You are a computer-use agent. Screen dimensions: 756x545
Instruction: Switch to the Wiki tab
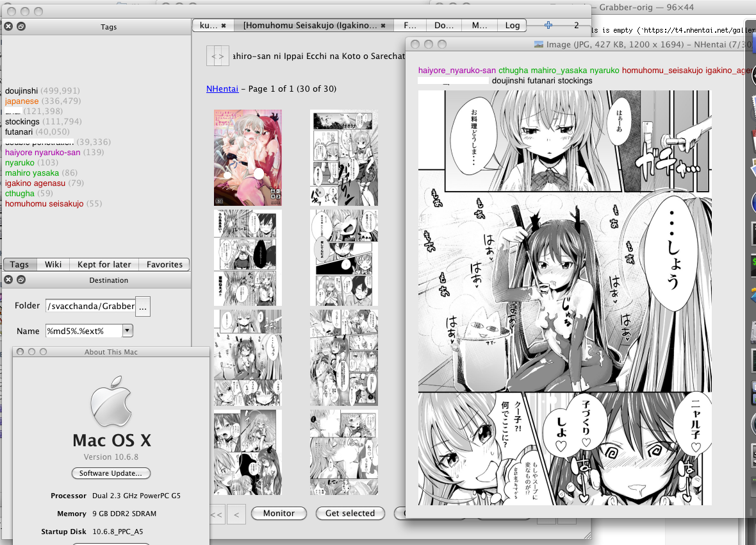53,265
